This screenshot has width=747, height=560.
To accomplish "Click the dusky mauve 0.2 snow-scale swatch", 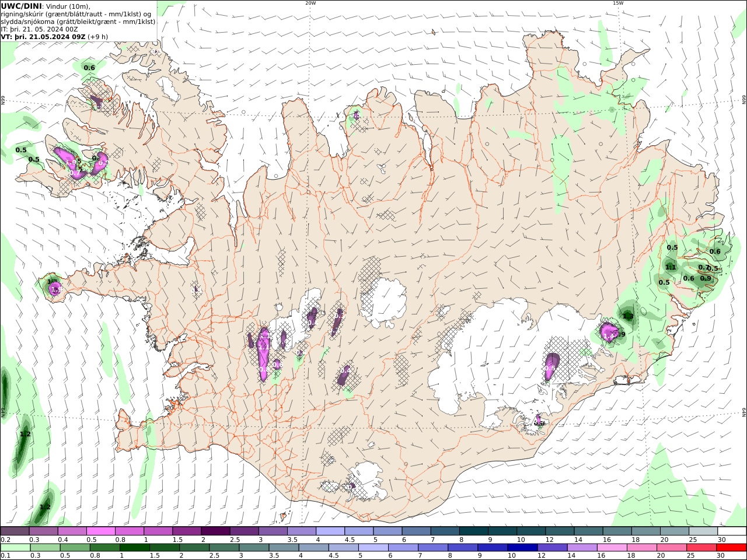I will [x=15, y=531].
